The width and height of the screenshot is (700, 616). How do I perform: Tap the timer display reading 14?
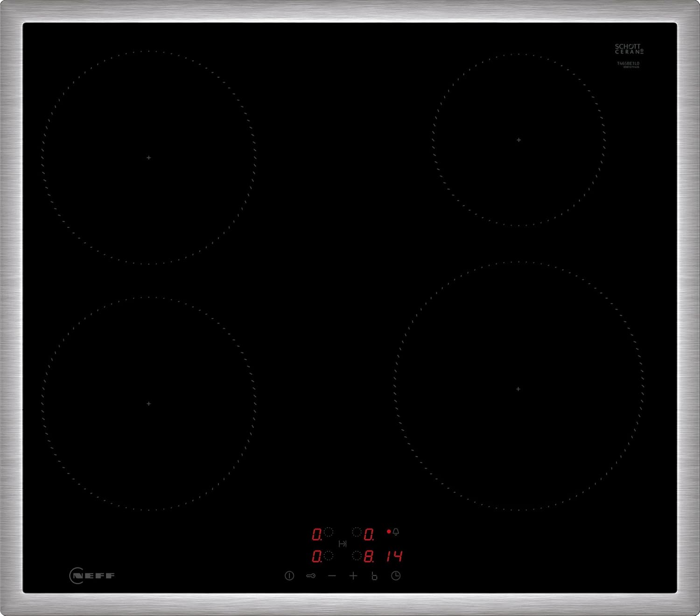(394, 556)
